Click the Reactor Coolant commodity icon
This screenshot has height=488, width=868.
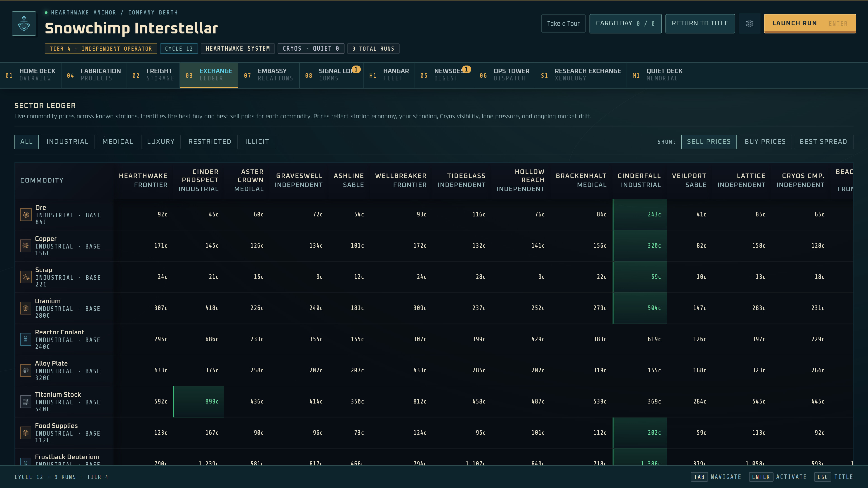(26, 339)
